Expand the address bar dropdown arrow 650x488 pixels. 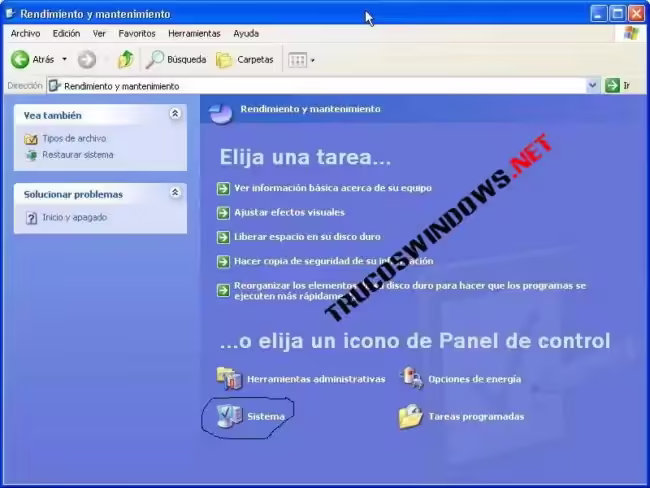pyautogui.click(x=592, y=86)
